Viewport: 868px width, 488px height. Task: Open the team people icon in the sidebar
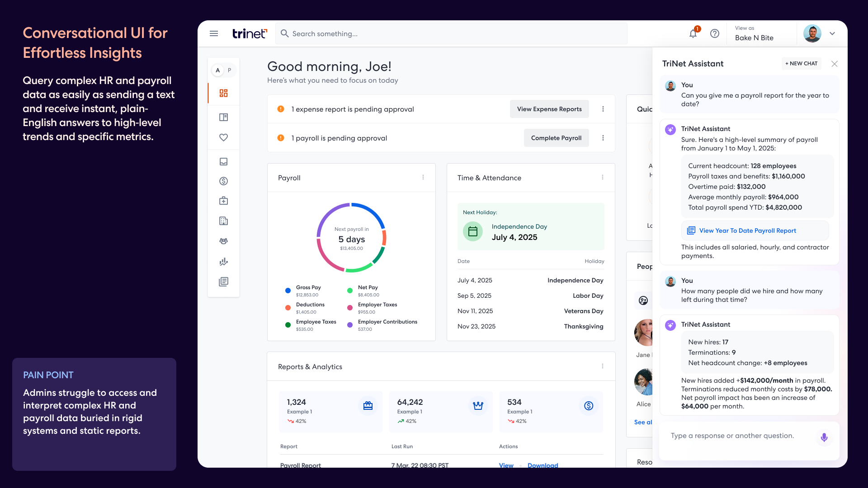[x=223, y=241]
